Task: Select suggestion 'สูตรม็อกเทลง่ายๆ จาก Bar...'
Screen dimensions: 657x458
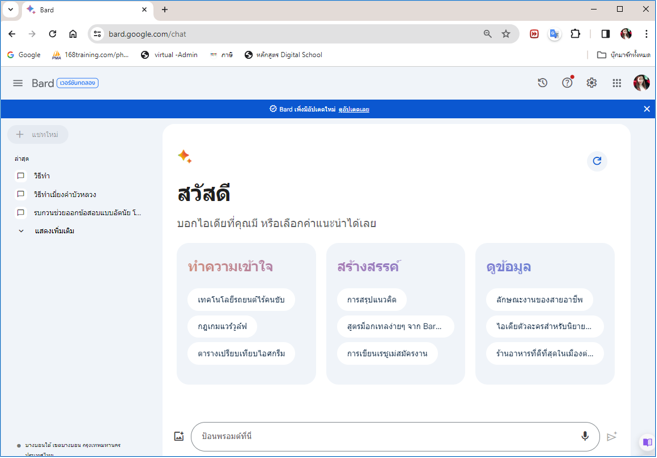Action: click(394, 326)
